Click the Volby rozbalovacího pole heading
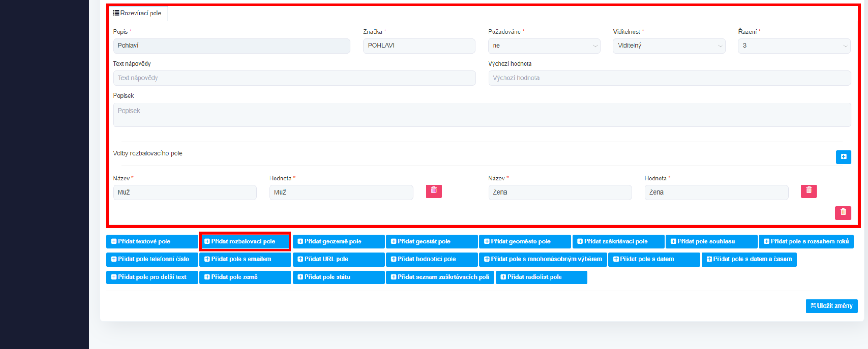 point(148,154)
